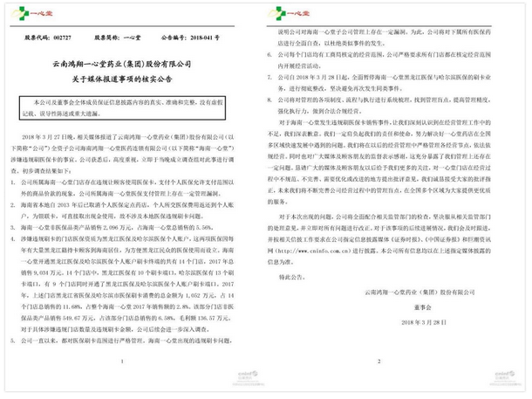
Task: Click the signature 云南鸿翔一心堂药业(集团)股份有限公司 on page two
Action: coord(419,292)
